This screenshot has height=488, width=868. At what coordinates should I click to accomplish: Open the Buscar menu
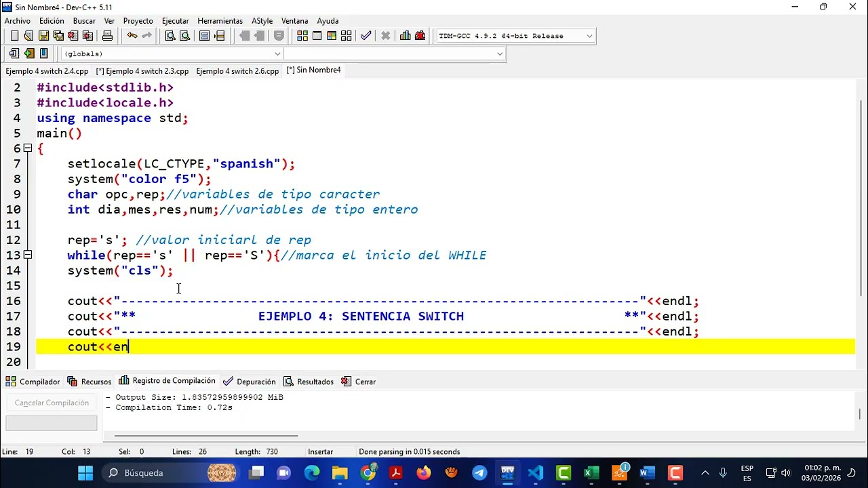pyautogui.click(x=84, y=21)
